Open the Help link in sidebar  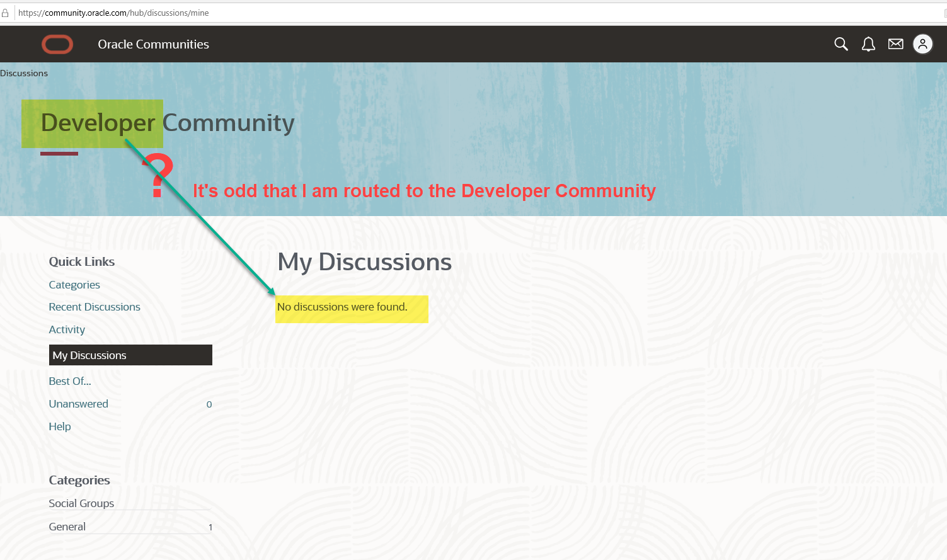(x=60, y=426)
